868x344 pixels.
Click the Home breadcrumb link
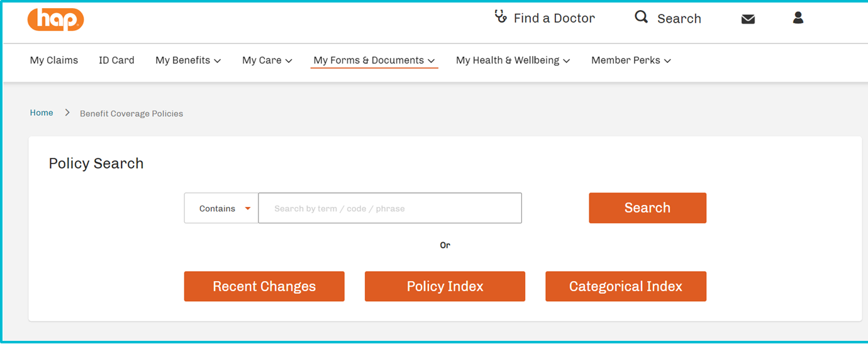[x=42, y=113]
